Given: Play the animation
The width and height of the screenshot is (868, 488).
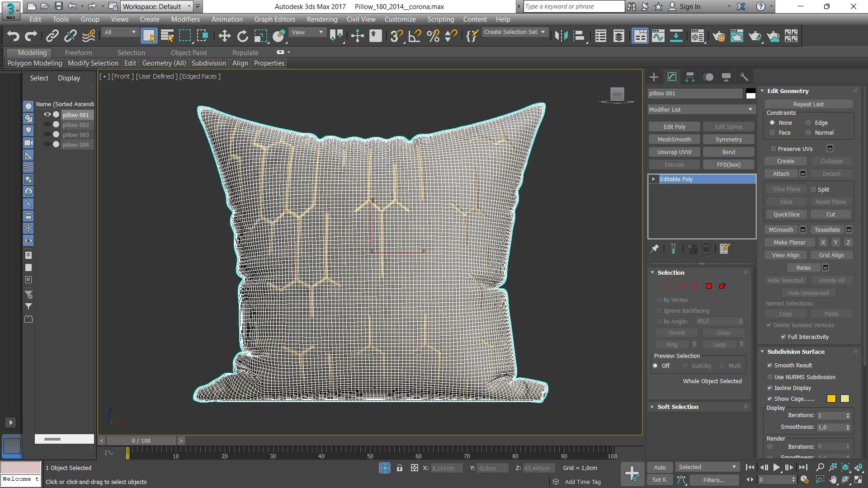Looking at the screenshot, I should 776,467.
